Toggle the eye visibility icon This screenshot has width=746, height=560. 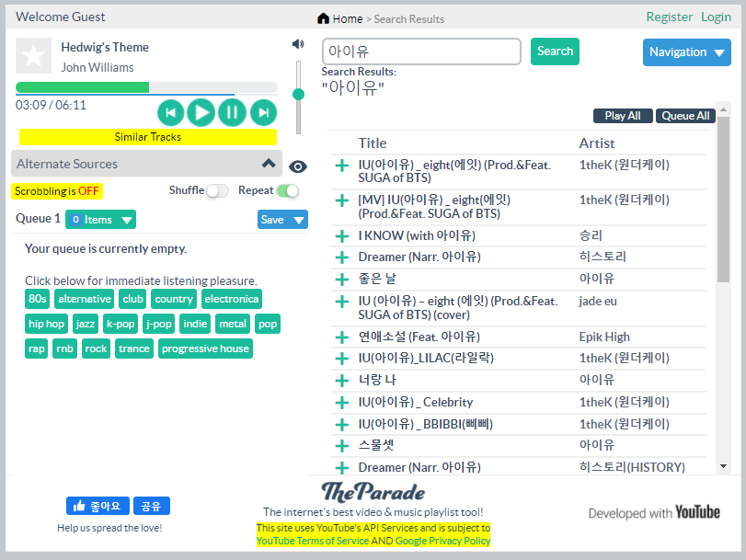tap(298, 166)
